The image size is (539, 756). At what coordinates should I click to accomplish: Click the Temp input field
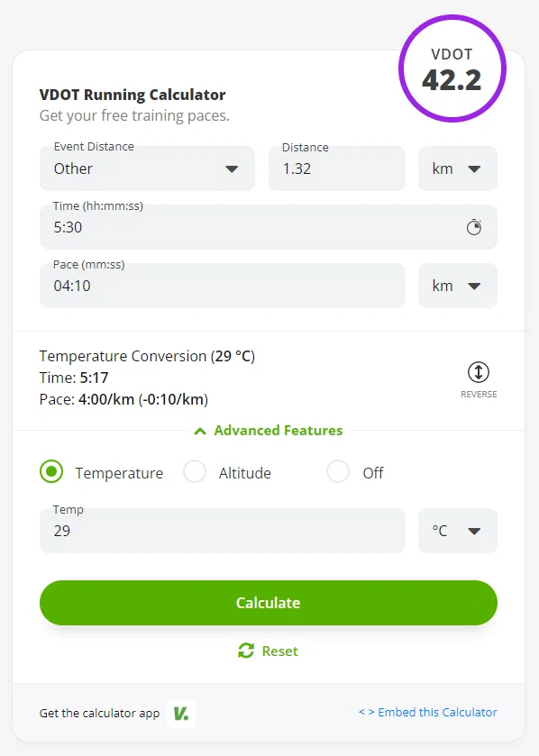click(223, 531)
